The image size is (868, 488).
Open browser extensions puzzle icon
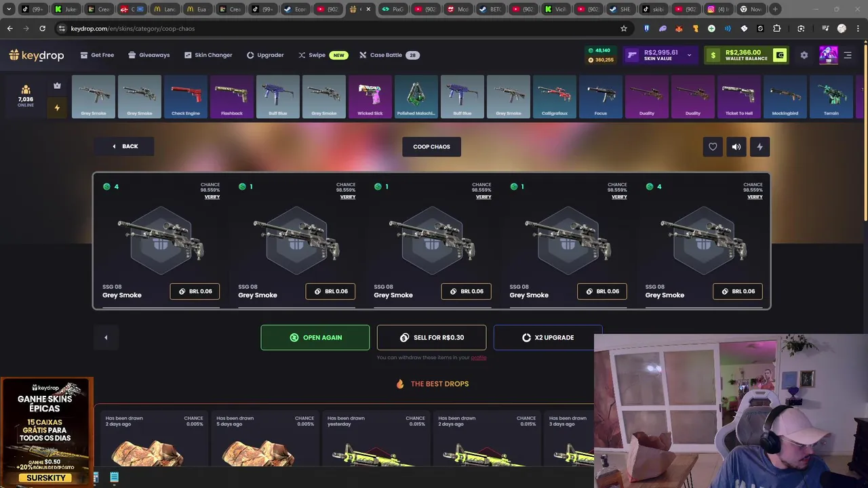pyautogui.click(x=776, y=28)
